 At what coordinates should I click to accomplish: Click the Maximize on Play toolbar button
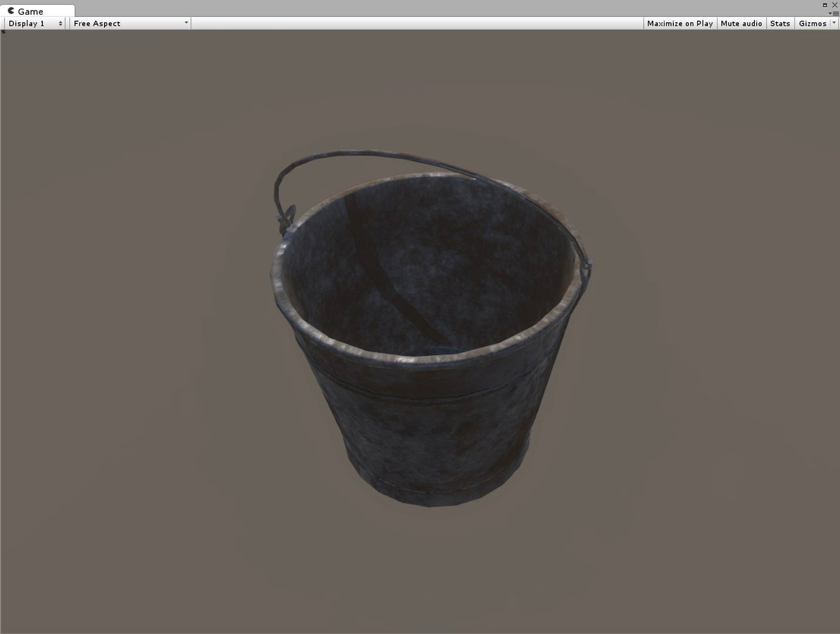click(680, 23)
